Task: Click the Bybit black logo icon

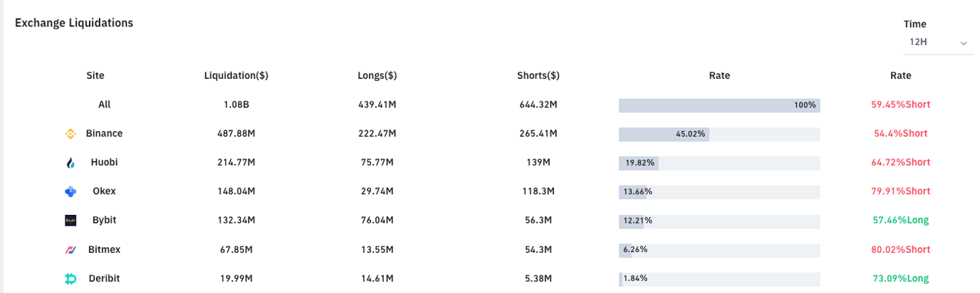Action: [x=70, y=221]
